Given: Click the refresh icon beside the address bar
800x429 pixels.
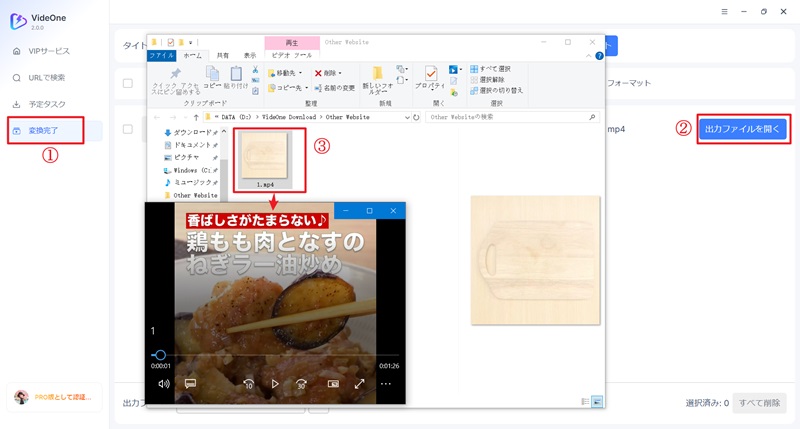Looking at the screenshot, I should (x=416, y=117).
